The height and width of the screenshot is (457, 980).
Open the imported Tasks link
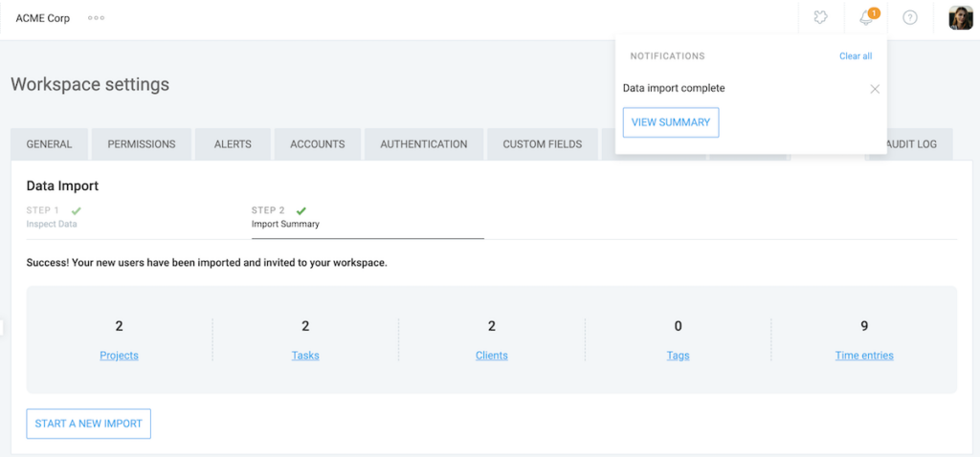pos(305,356)
